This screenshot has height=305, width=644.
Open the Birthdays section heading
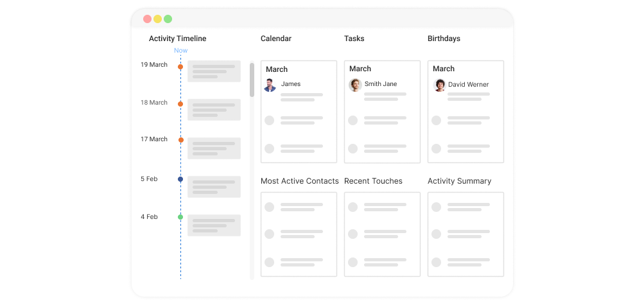tap(444, 39)
